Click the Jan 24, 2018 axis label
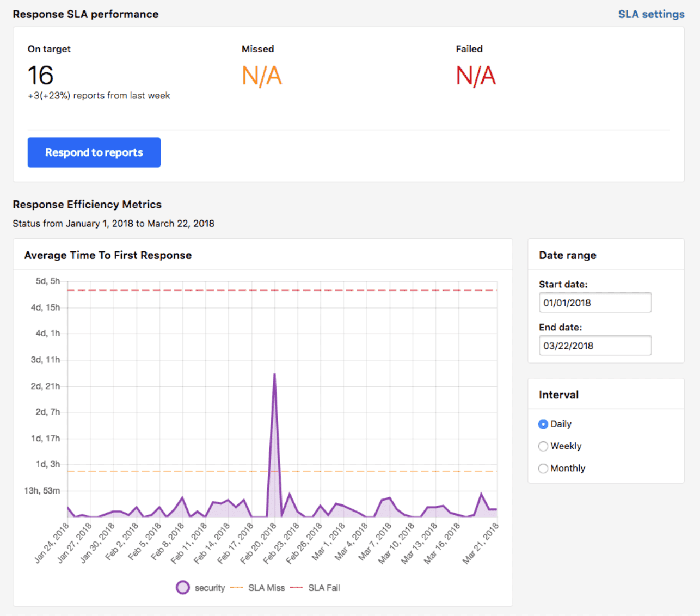Viewport: 700px width, 616px height. coord(52,543)
